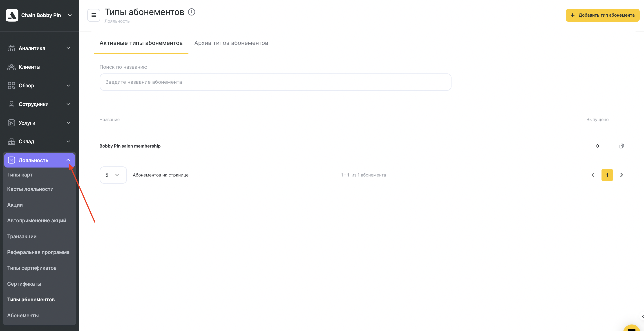Click the Сотрудники person icon
Image resolution: width=644 pixels, height=331 pixels.
pyautogui.click(x=11, y=104)
